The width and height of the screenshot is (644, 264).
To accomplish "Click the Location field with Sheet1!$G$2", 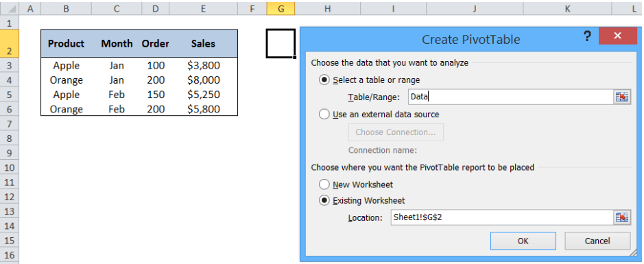I will (502, 217).
